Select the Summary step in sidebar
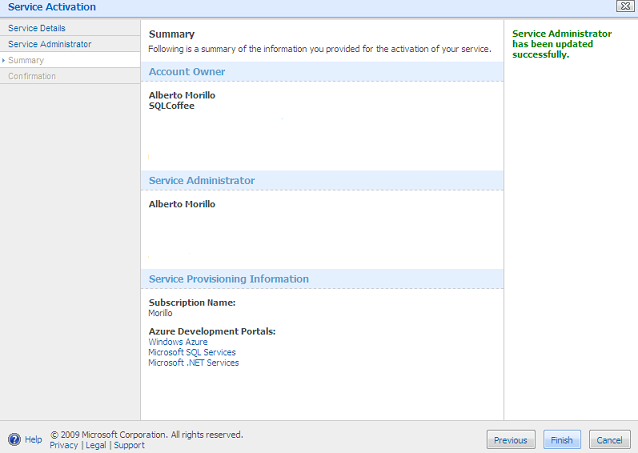 point(26,60)
